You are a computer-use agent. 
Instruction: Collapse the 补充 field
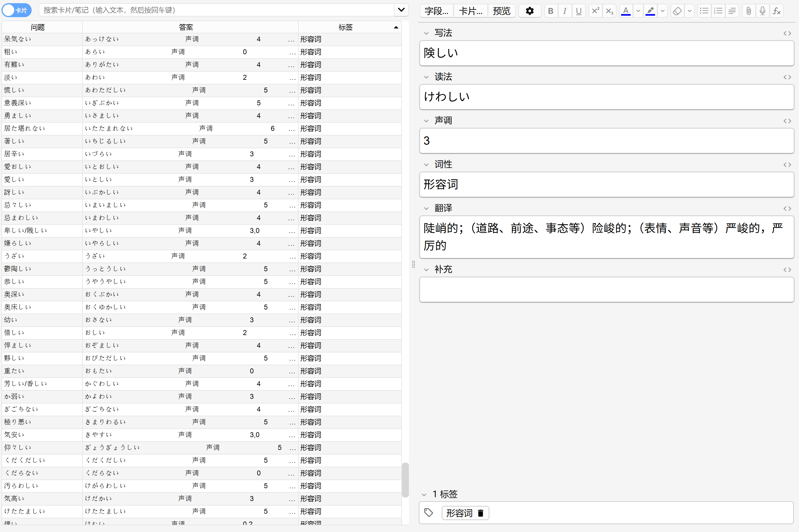(x=426, y=270)
